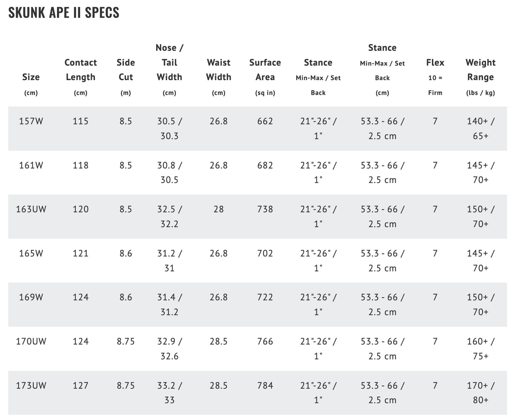Click the 170+ / 80+ weight range cell
The width and height of the screenshot is (512, 420).
click(481, 393)
